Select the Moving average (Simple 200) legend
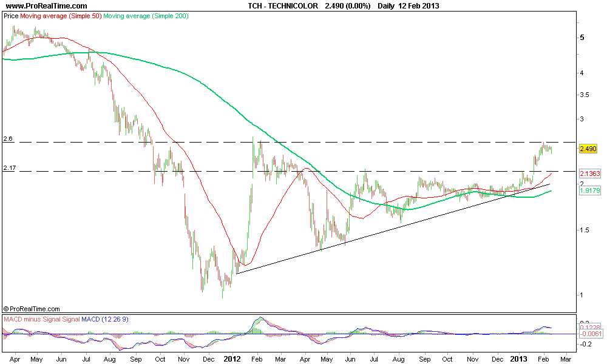607x364 pixels. [x=146, y=16]
